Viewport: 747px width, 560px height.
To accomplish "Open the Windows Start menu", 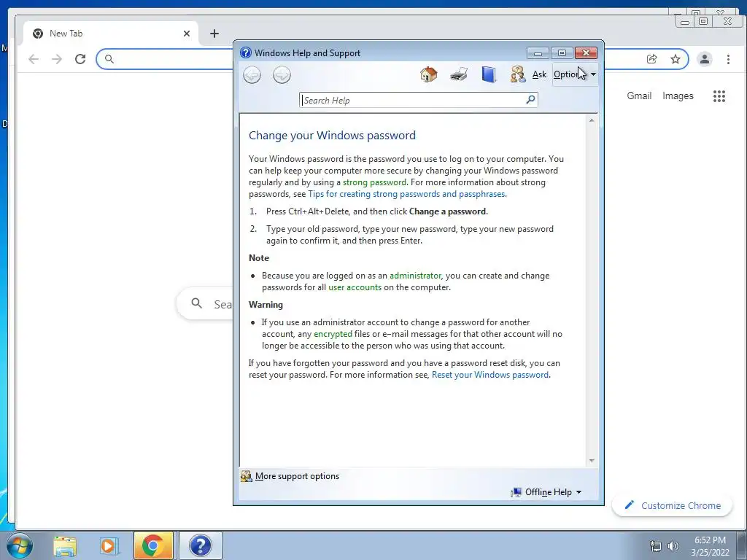I will click(19, 545).
